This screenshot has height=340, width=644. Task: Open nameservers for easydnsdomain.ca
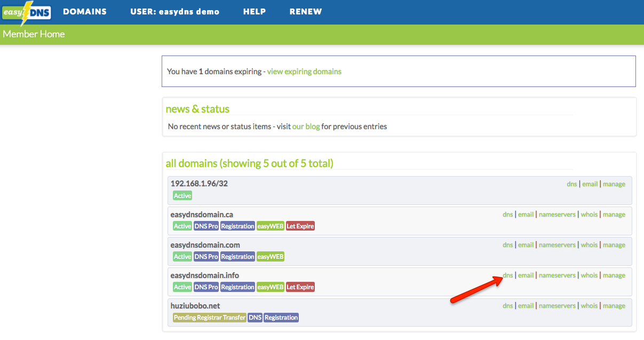[557, 215]
